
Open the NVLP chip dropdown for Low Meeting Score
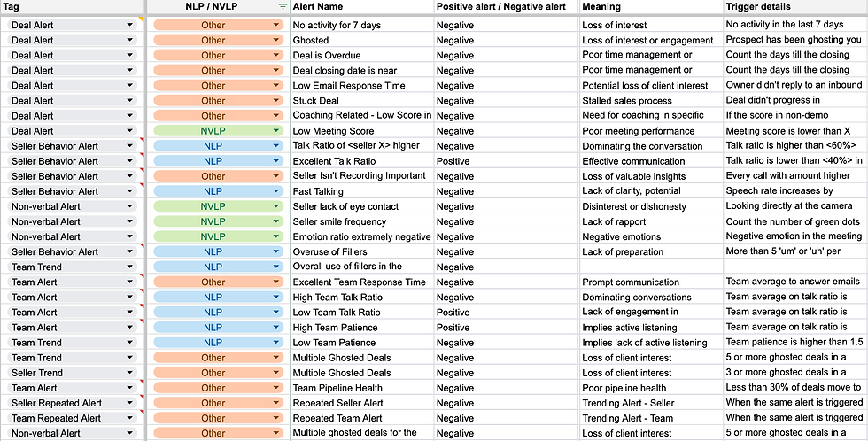[x=275, y=131]
